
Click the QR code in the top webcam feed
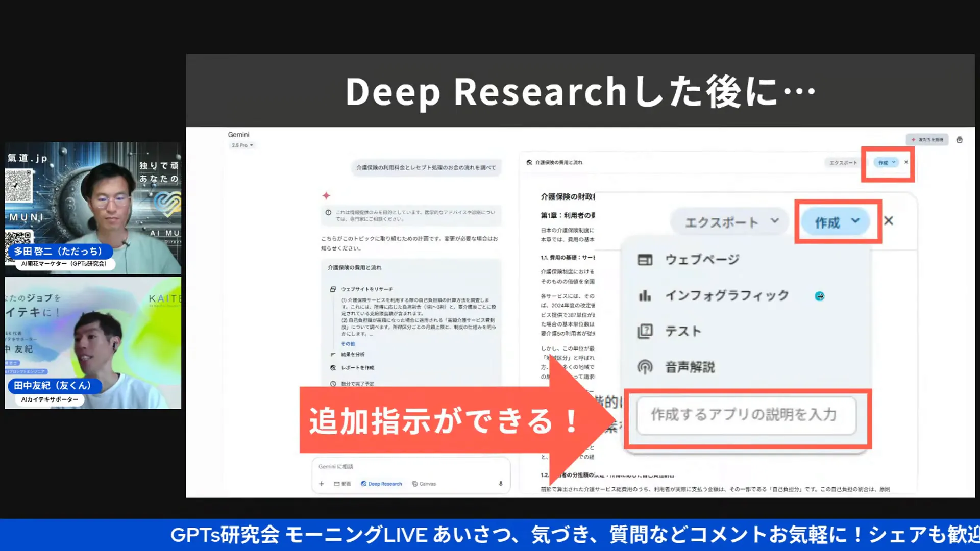[x=18, y=186]
